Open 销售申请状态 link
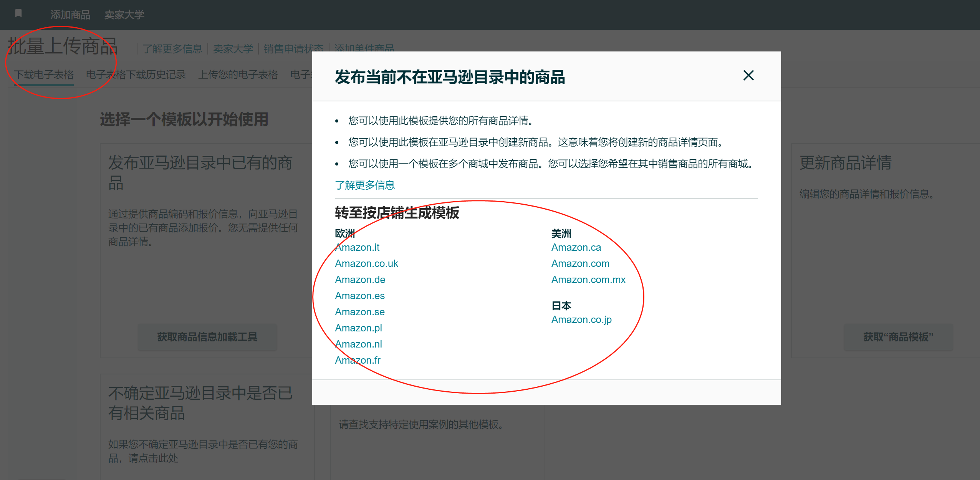The width and height of the screenshot is (980, 480). pyautogui.click(x=294, y=49)
